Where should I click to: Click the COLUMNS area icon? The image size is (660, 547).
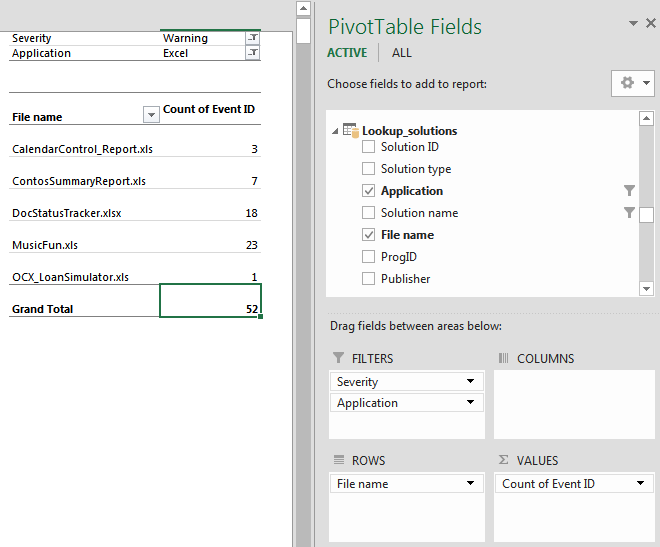click(x=503, y=358)
